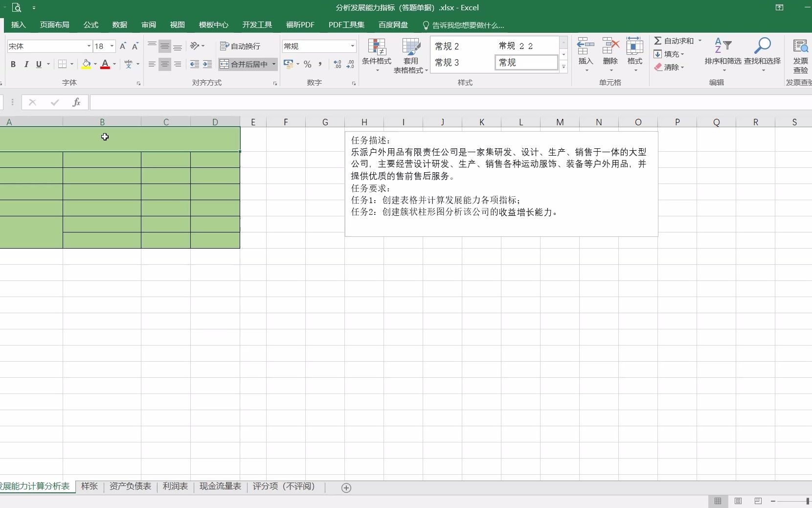Open the 填充 fill menu

(x=669, y=54)
